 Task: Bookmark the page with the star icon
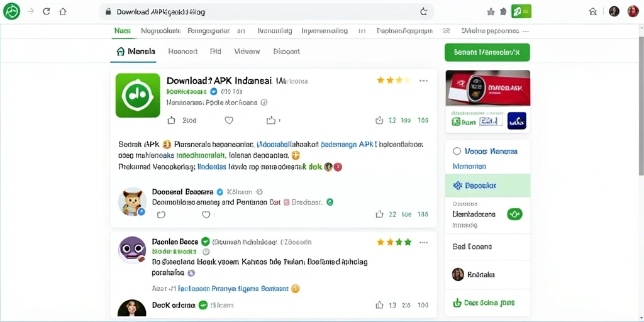491,12
